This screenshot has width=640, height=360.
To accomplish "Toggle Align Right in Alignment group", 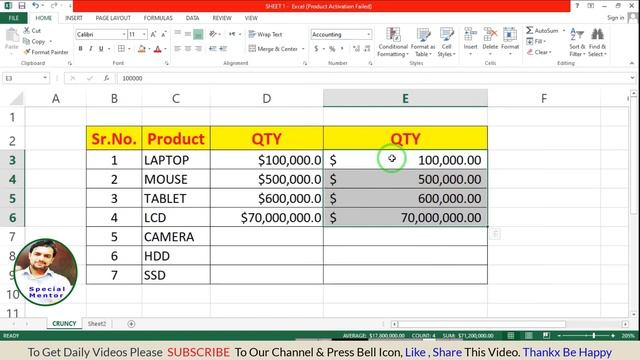I will (198, 49).
